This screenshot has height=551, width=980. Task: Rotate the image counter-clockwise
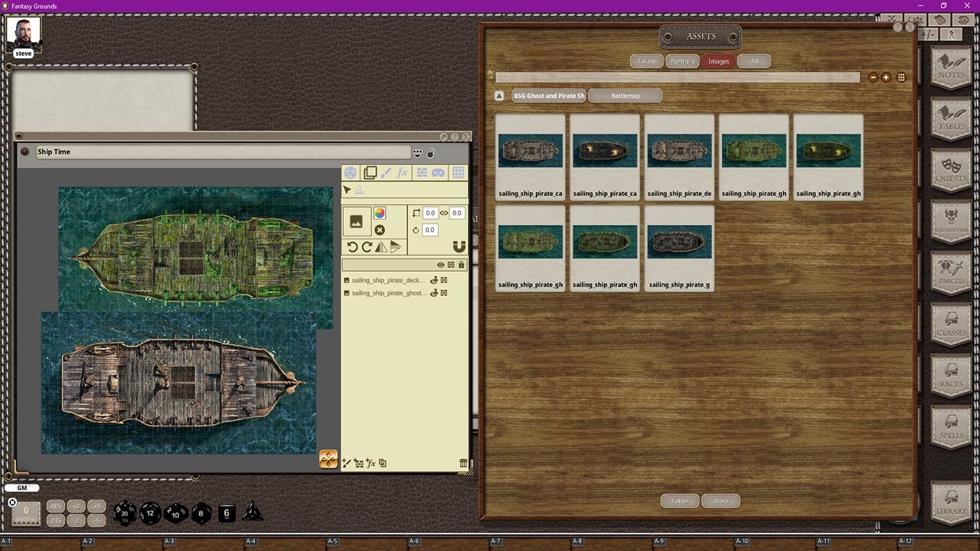352,246
